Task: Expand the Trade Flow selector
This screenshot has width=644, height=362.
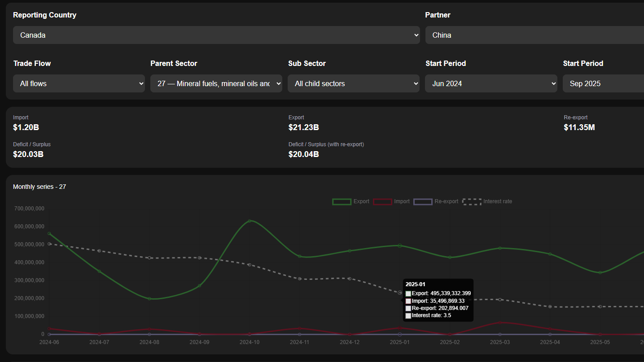Action: coord(79,83)
